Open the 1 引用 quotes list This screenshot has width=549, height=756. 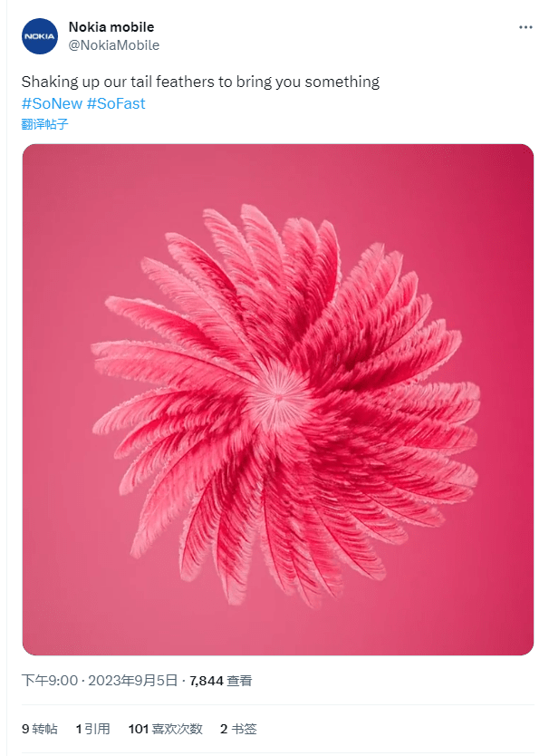(92, 729)
